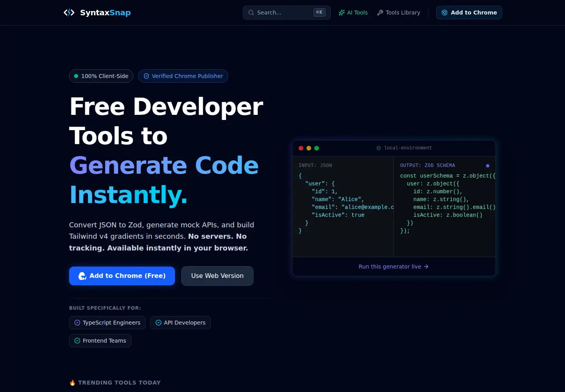Click the green dot in Client-Side badge
This screenshot has width=565, height=392.
point(76,76)
